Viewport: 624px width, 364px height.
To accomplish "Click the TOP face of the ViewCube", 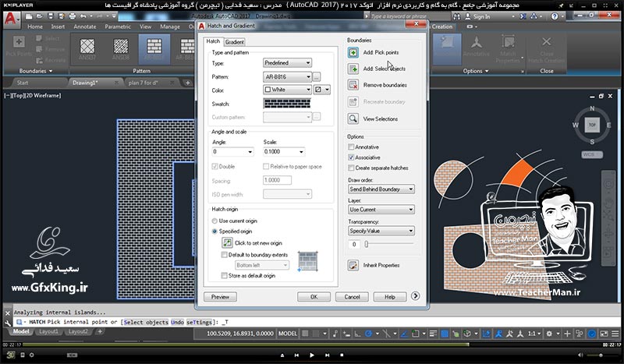I will (592, 125).
